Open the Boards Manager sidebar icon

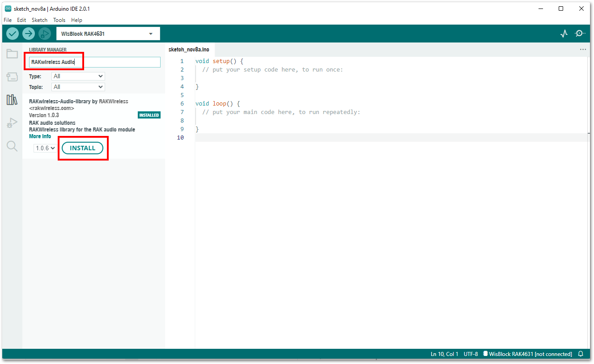(12, 77)
